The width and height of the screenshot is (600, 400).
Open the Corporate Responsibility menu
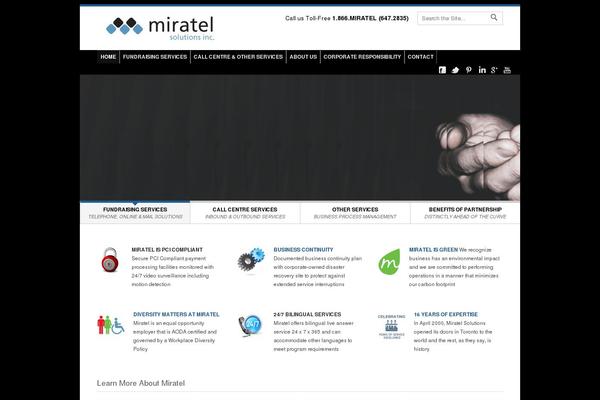pyautogui.click(x=362, y=57)
